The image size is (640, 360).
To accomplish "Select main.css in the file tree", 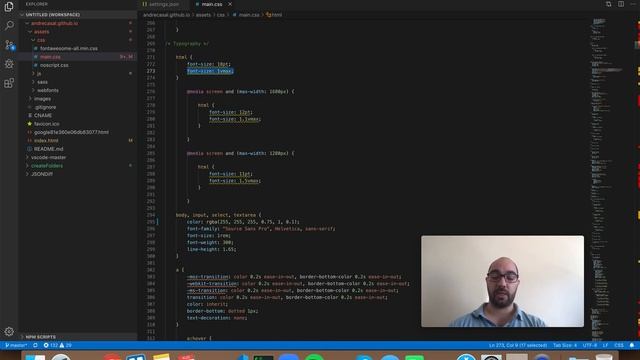I will pyautogui.click(x=50, y=57).
